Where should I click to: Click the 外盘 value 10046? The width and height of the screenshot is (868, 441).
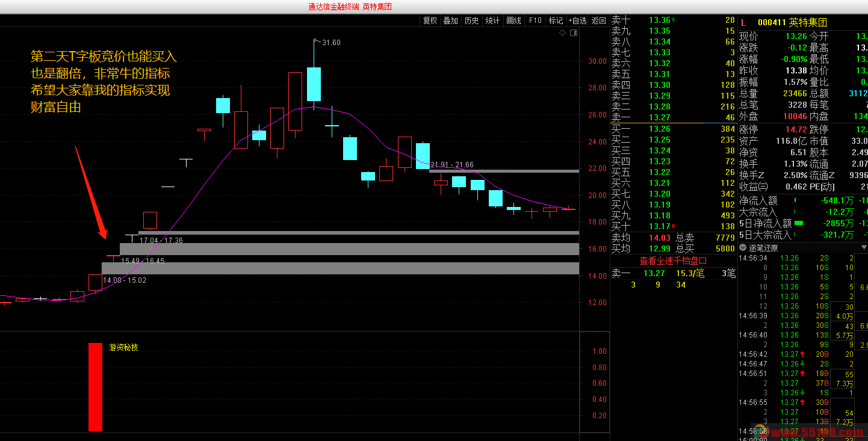(795, 116)
